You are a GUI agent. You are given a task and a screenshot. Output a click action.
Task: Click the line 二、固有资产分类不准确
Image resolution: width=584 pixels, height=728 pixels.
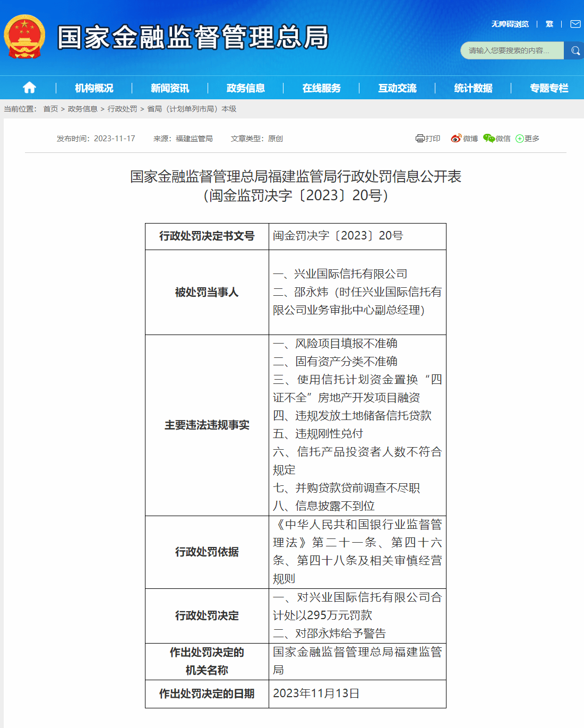[335, 362]
